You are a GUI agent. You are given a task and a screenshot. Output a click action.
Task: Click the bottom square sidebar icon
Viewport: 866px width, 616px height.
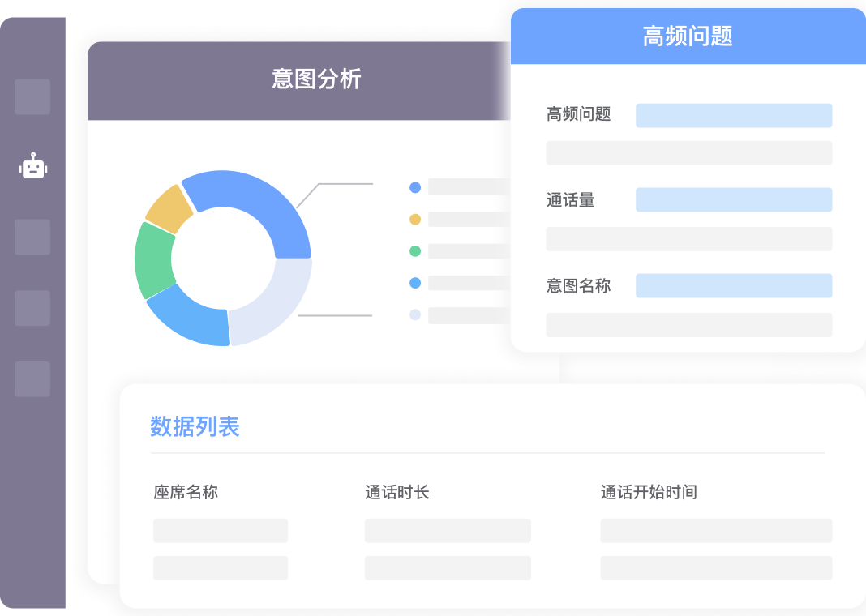click(32, 379)
